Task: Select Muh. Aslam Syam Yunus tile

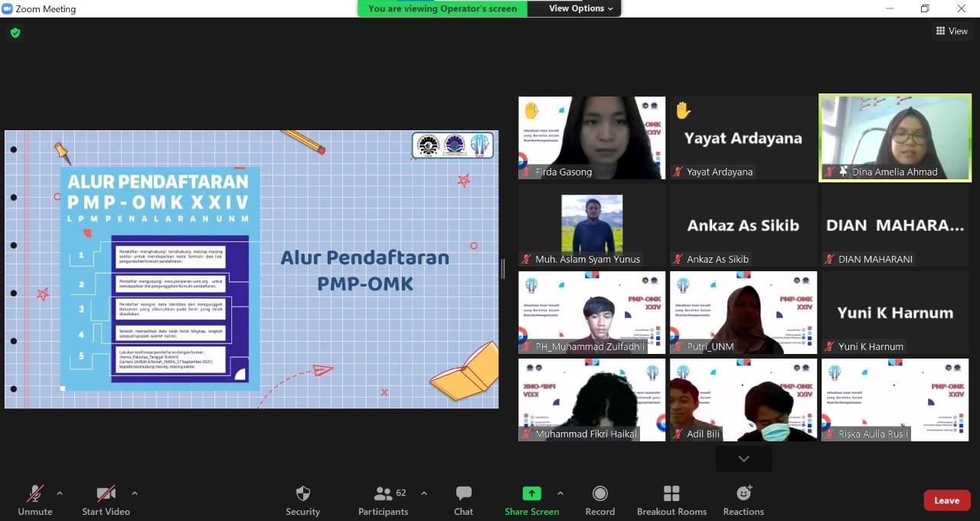Action: 592,225
